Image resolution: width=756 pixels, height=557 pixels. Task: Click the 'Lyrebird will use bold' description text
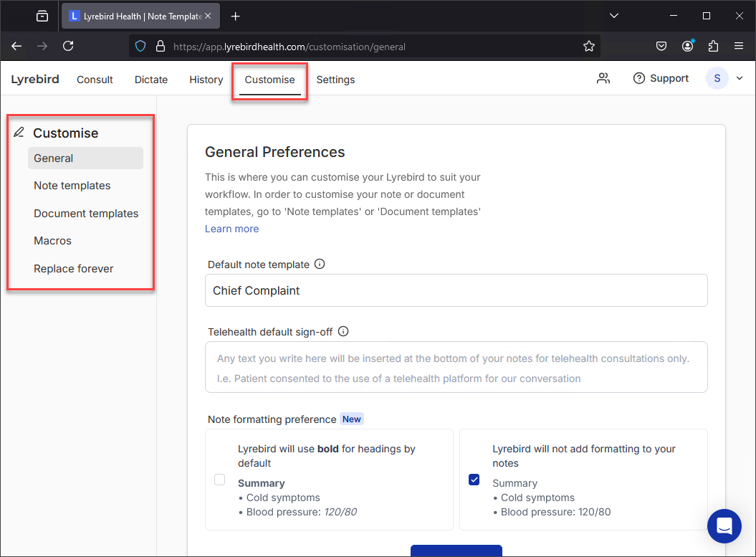327,456
